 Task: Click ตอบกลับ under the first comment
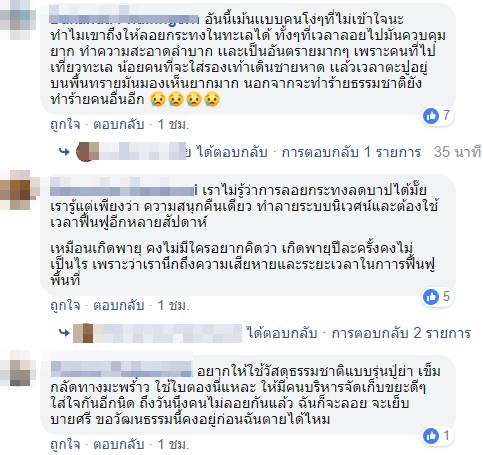coord(119,125)
